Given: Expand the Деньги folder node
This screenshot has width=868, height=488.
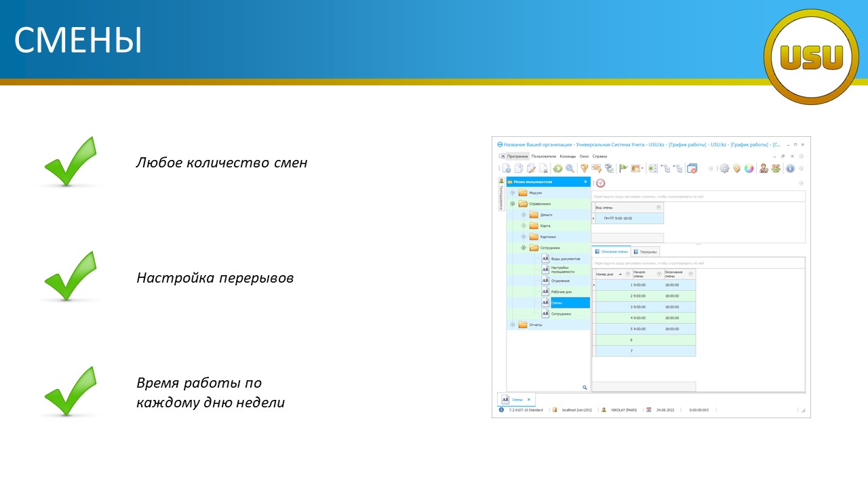Looking at the screenshot, I should (524, 215).
